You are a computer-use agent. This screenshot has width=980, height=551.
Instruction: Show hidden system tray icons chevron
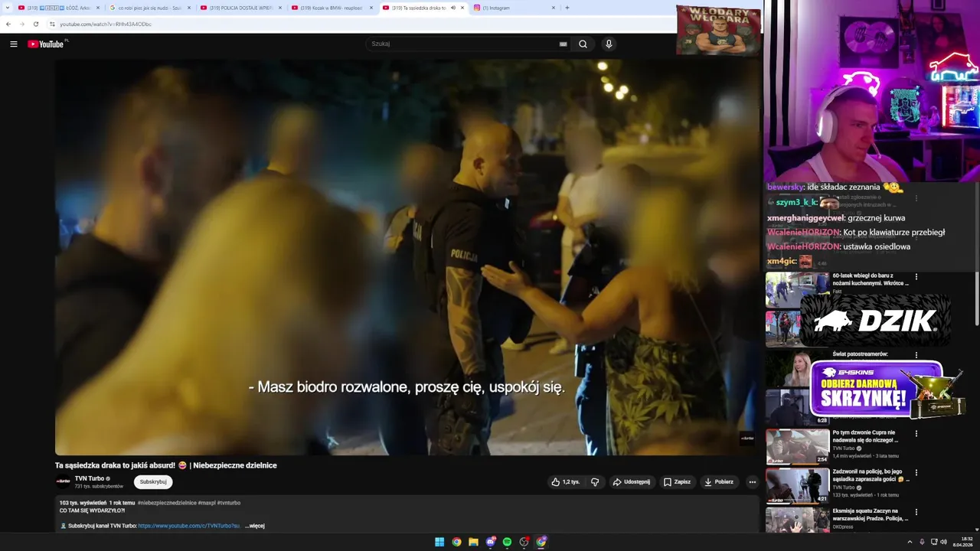point(910,542)
